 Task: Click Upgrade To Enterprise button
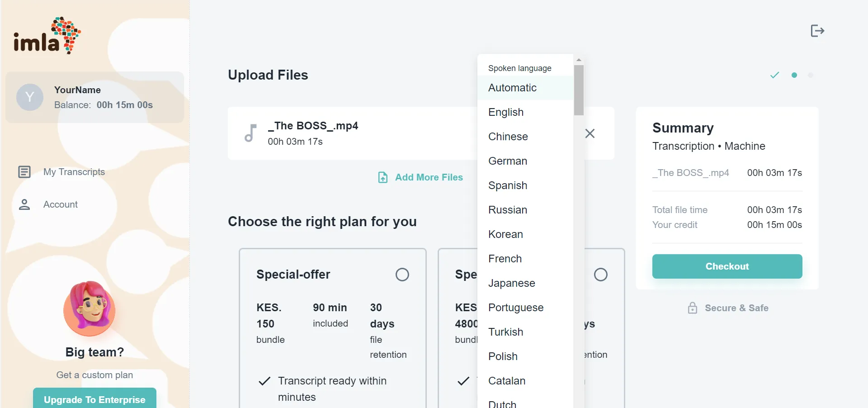click(x=94, y=399)
